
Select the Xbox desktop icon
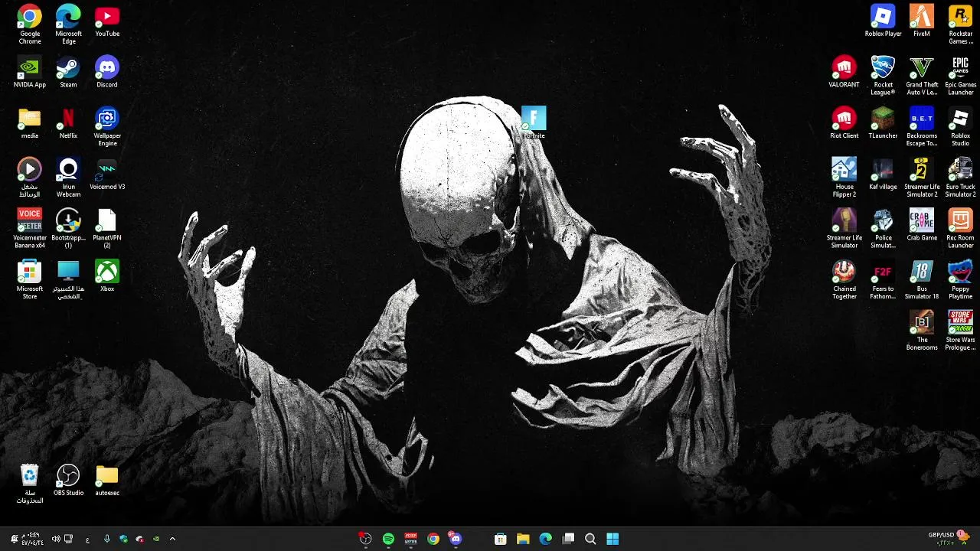coord(107,275)
